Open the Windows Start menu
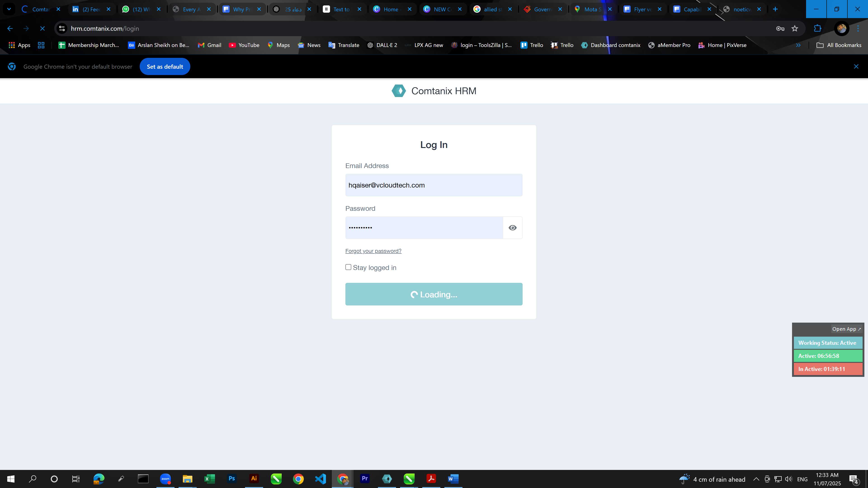This screenshot has height=488, width=868. [11, 479]
